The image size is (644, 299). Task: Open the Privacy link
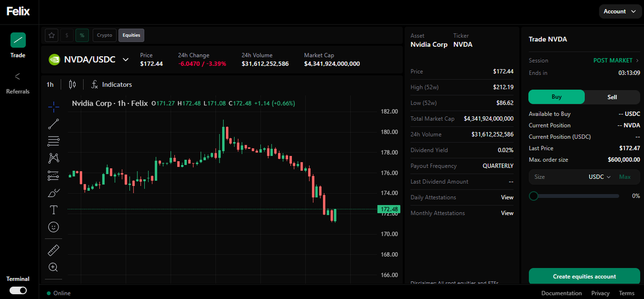(x=601, y=293)
